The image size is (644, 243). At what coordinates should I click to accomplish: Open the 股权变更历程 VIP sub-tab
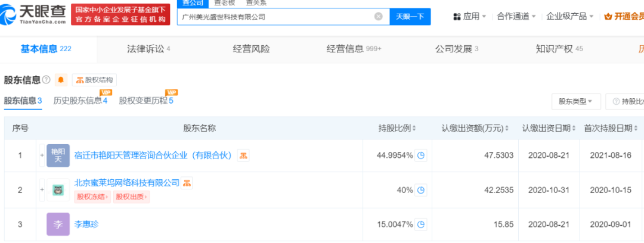click(x=147, y=100)
